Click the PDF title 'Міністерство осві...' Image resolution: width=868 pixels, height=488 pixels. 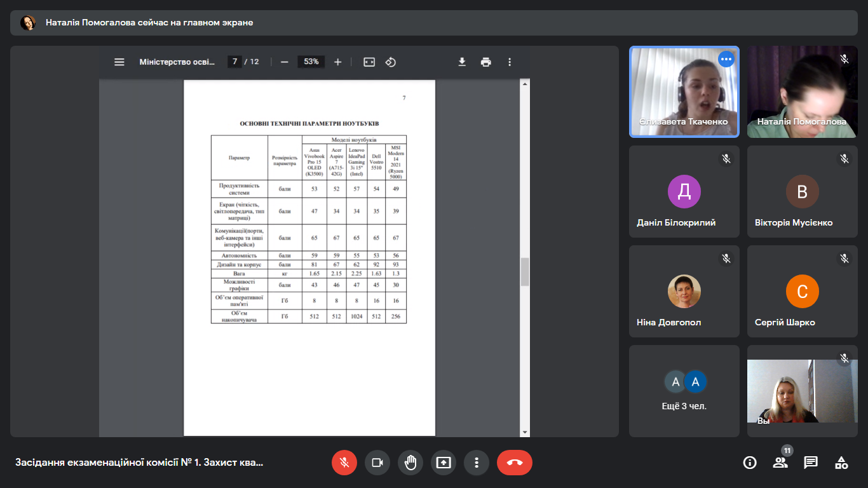click(x=177, y=62)
